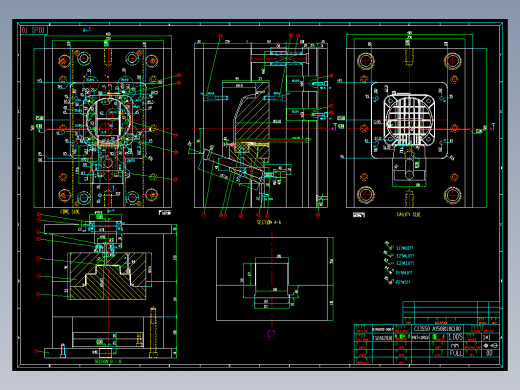Screen dimensions: 520x390
Task: Click the "CORE SIDE" view label
Action: (x=70, y=212)
